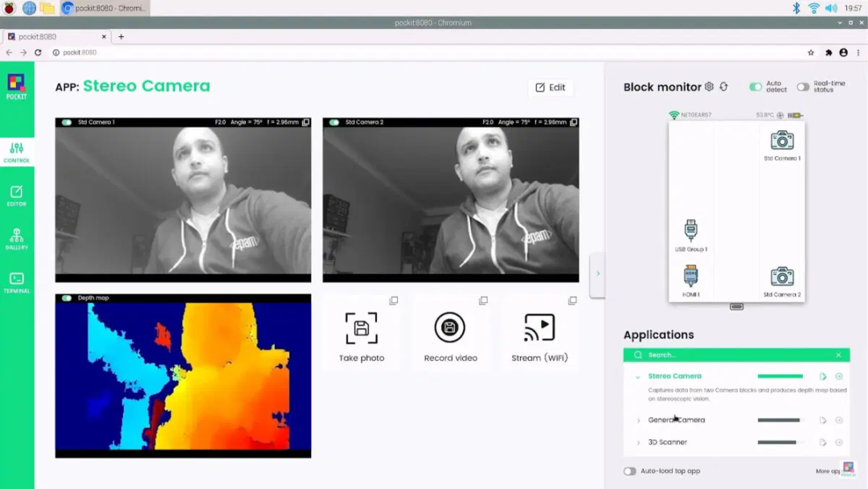Open browser extensions puzzle icon
This screenshot has width=868, height=489.
[x=829, y=52]
